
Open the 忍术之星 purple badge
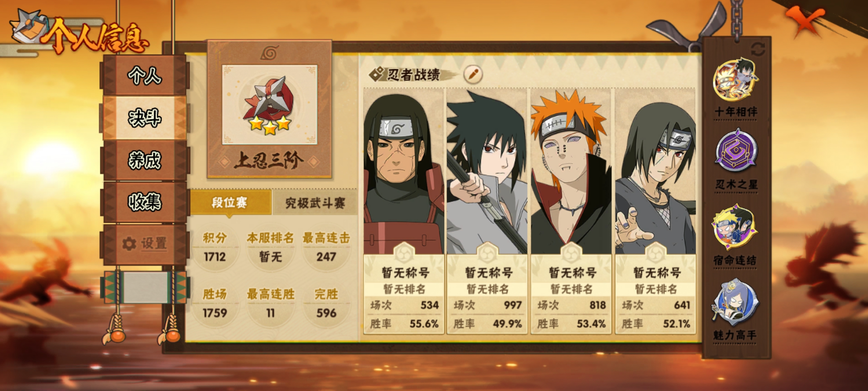point(736,151)
